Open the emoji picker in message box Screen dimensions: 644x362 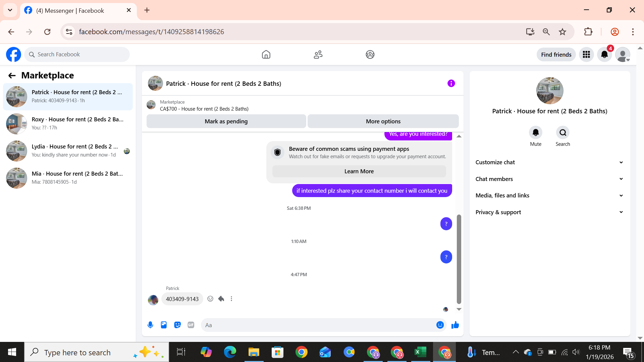[x=440, y=325]
